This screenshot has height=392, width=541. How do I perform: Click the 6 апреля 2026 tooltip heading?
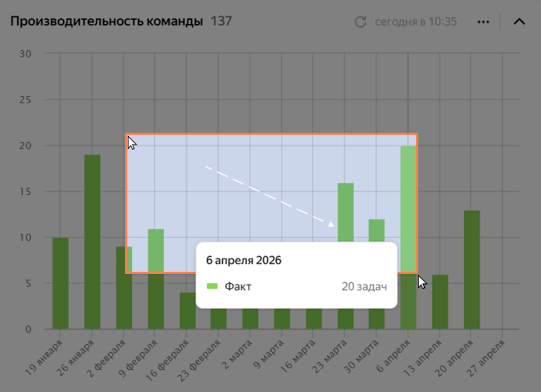(x=244, y=260)
